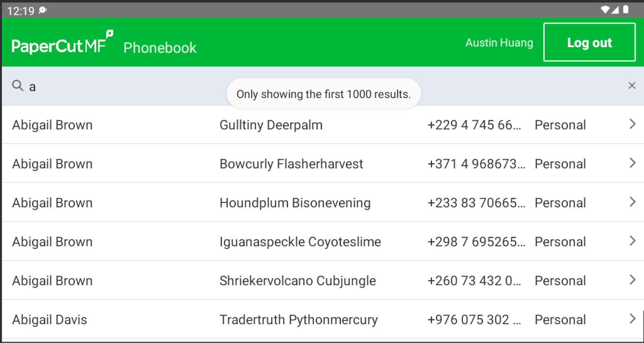
Task: Open the Tradertruth Pythonmercury chevron
Action: click(632, 319)
